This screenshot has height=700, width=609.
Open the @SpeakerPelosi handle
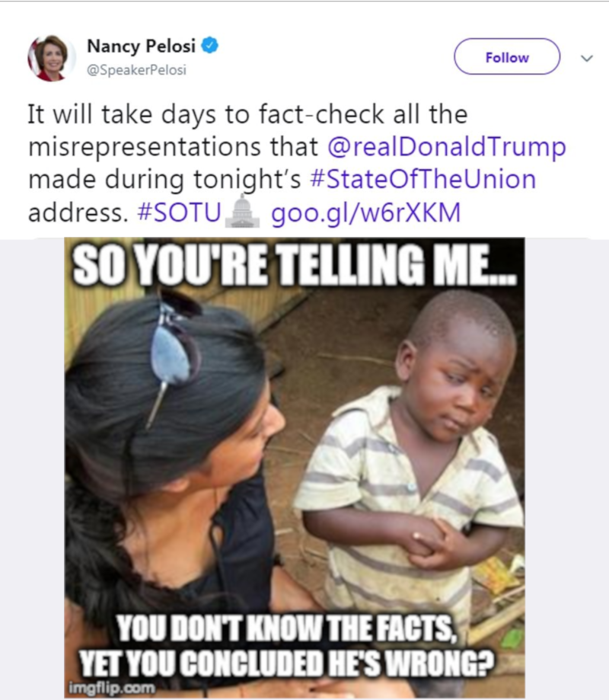pyautogui.click(x=136, y=70)
